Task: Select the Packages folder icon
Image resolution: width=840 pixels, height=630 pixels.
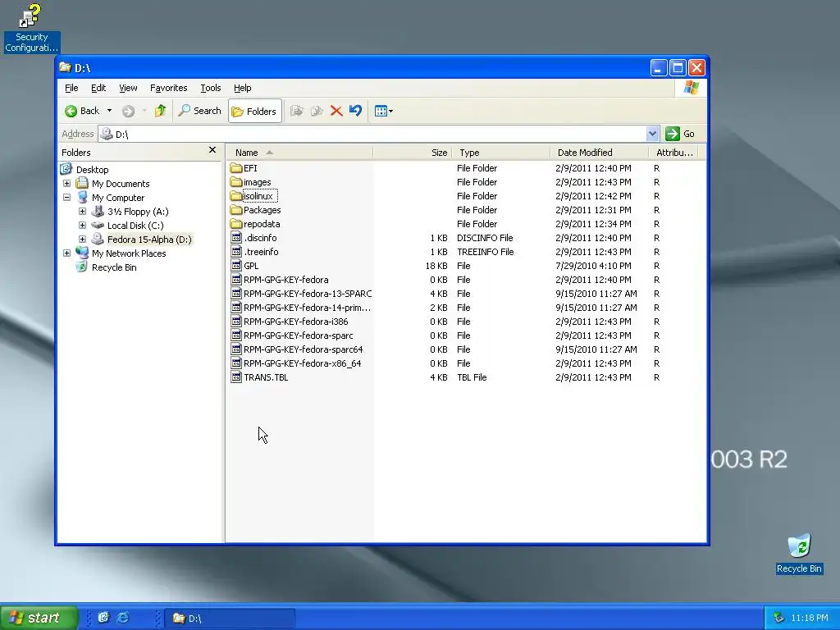Action: pyautogui.click(x=236, y=210)
